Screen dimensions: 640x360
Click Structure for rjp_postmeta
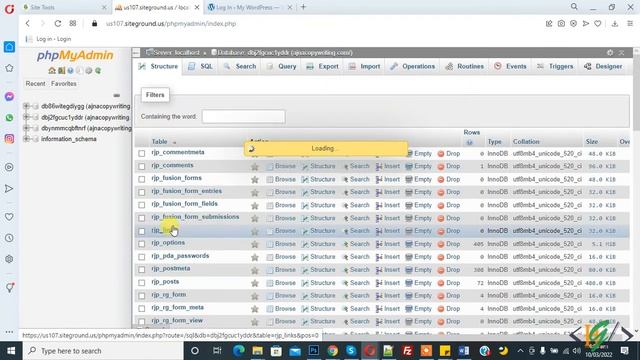coord(318,270)
